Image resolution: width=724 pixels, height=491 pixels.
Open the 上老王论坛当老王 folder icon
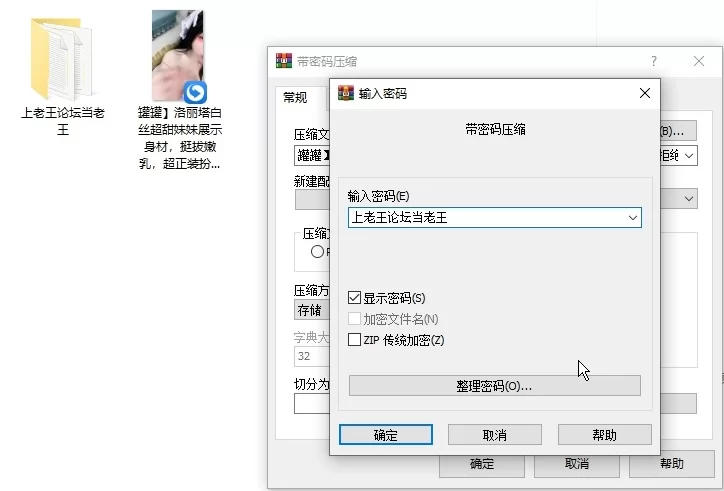[x=61, y=59]
